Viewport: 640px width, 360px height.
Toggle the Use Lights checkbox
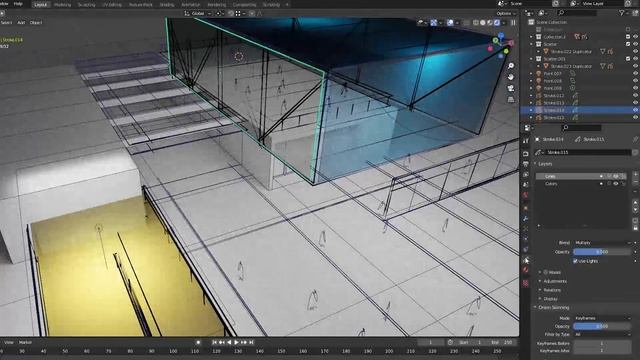576,261
